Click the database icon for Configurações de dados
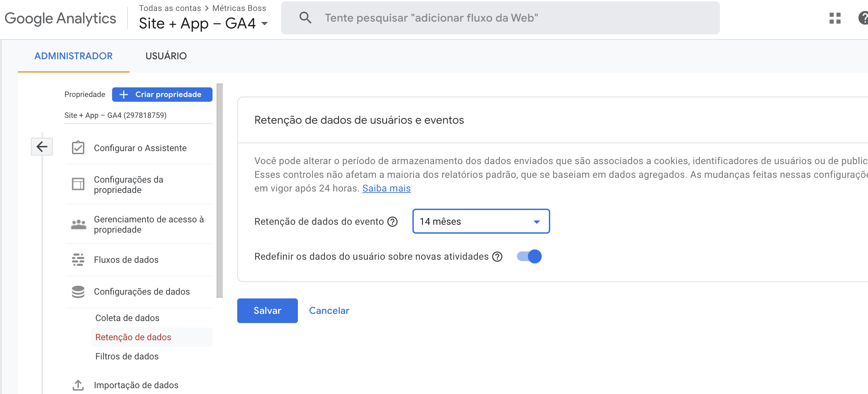Viewport: 868px width, 394px height. (x=79, y=291)
